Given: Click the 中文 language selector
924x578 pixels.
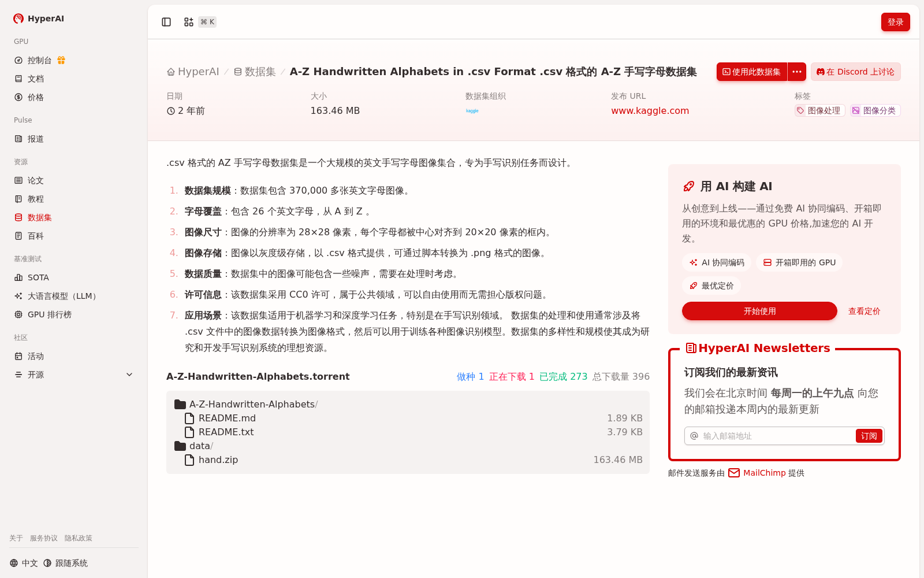Looking at the screenshot, I should coord(24,563).
